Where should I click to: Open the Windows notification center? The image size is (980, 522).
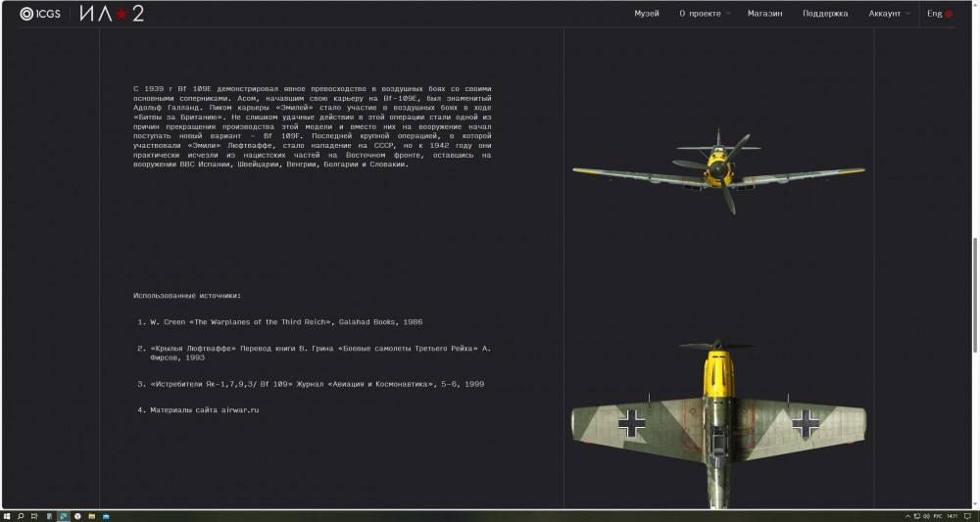(x=967, y=516)
